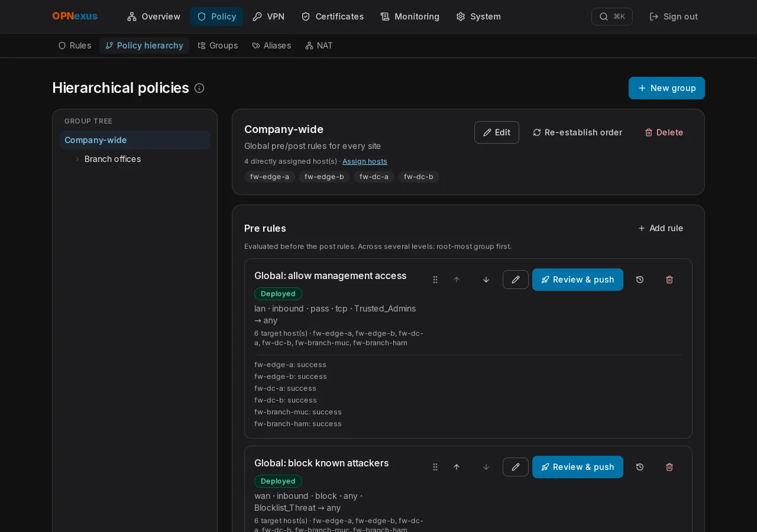Click the fw-edge-a host chip
This screenshot has width=757, height=532.
[x=270, y=177]
